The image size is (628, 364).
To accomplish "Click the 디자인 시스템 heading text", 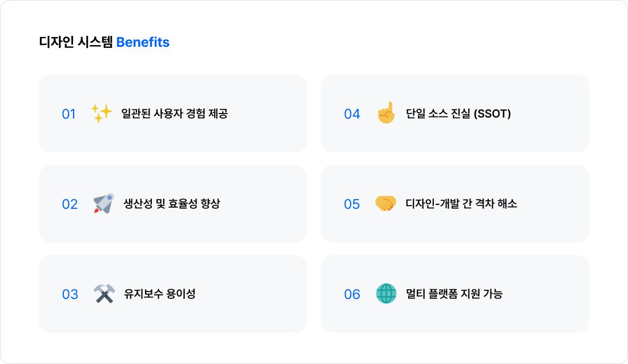I will [x=75, y=42].
